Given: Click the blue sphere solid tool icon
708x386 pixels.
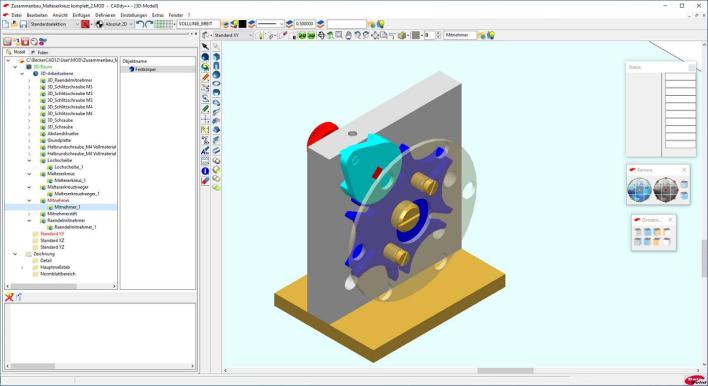Looking at the screenshot, I should click(216, 75).
